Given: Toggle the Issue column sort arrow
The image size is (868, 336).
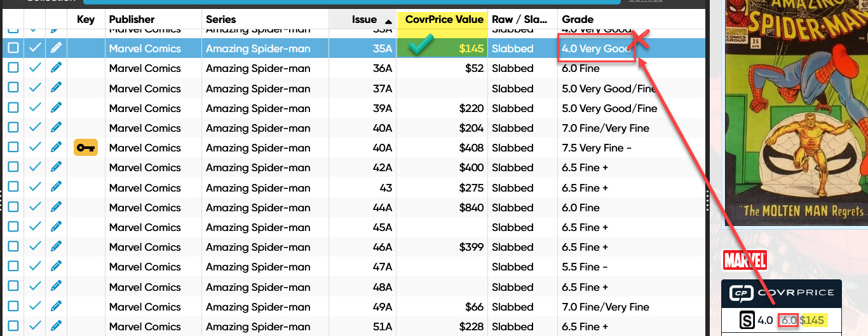Looking at the screenshot, I should (388, 21).
